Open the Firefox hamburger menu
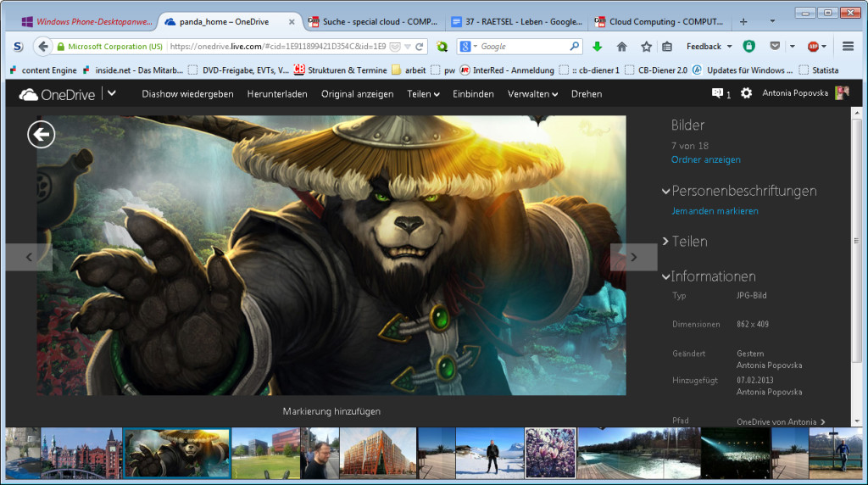The height and width of the screenshot is (485, 868). [x=848, y=47]
